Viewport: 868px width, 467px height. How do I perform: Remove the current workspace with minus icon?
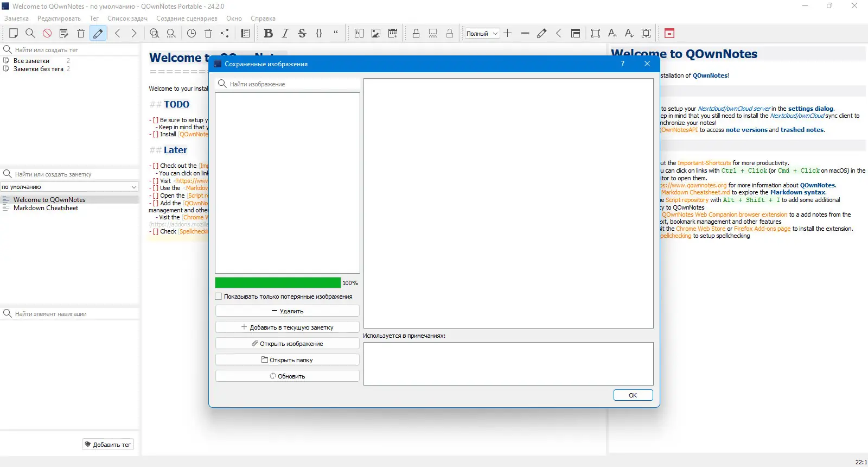point(525,33)
